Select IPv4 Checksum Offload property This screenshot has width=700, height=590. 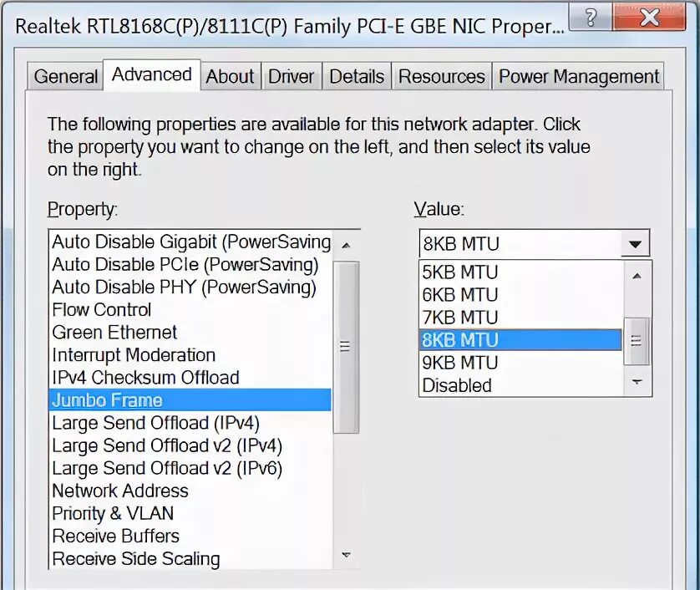tap(190, 378)
